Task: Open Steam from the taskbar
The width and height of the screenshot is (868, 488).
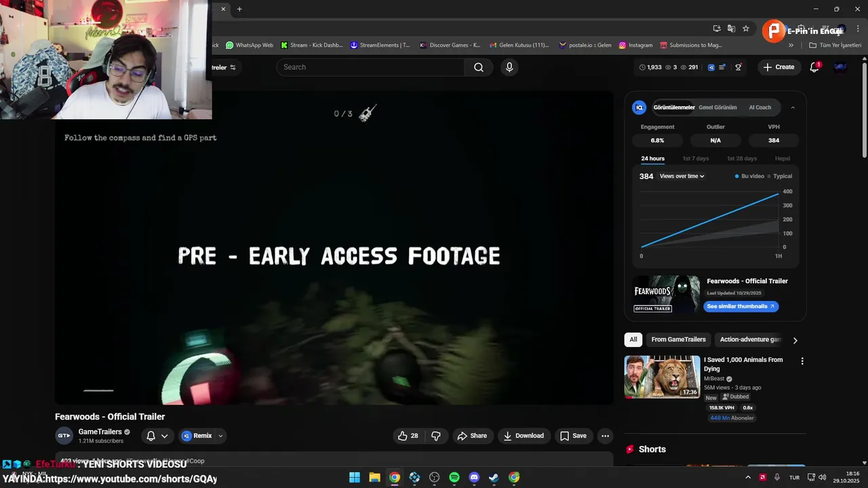Action: [494, 478]
